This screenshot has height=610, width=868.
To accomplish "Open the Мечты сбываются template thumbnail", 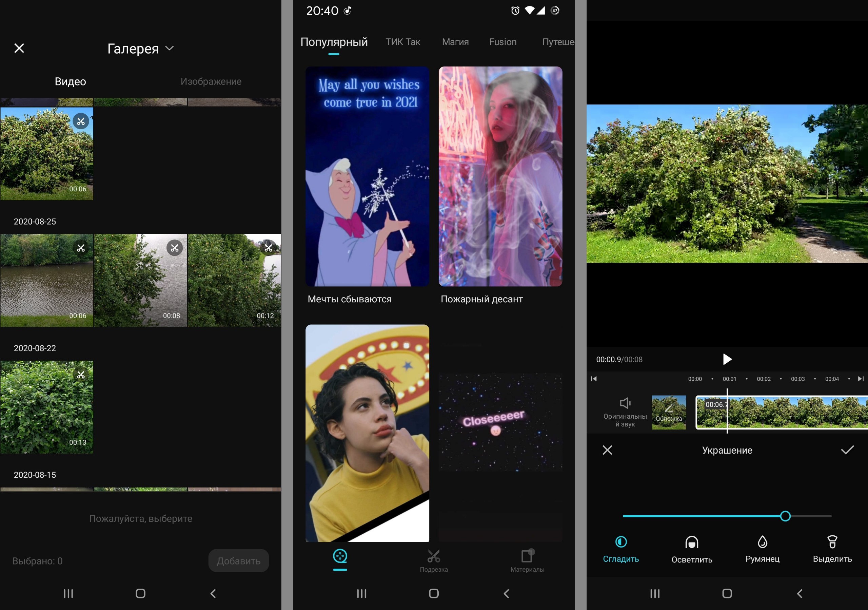I will [367, 176].
